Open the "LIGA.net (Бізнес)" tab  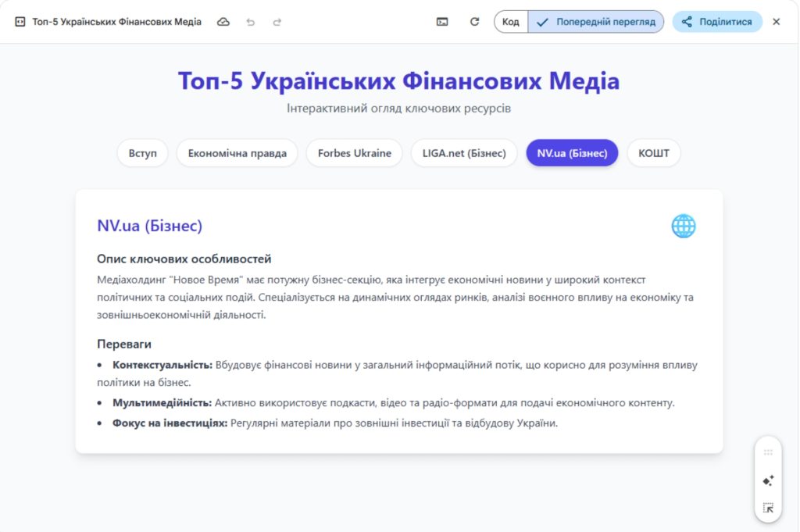pyautogui.click(x=463, y=153)
